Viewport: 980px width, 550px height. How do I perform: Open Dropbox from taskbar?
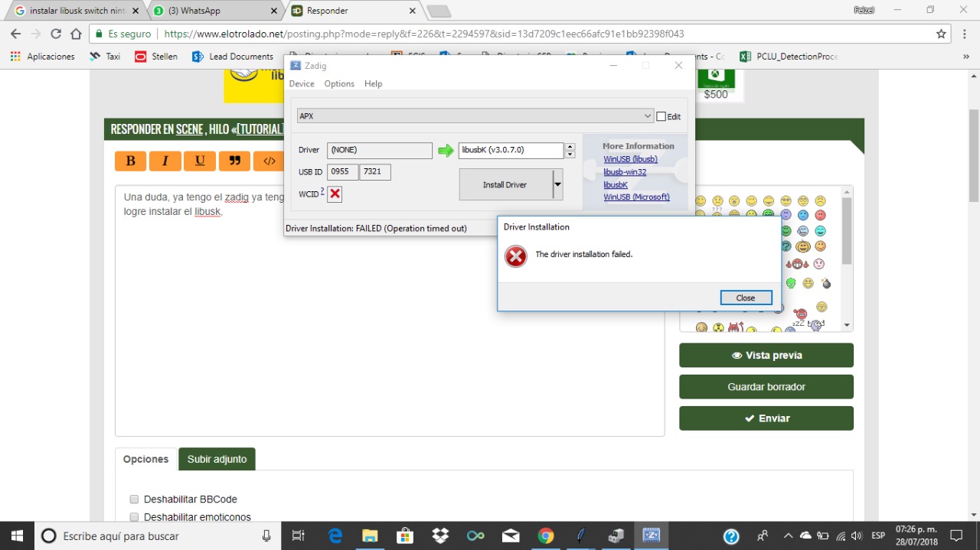440,535
